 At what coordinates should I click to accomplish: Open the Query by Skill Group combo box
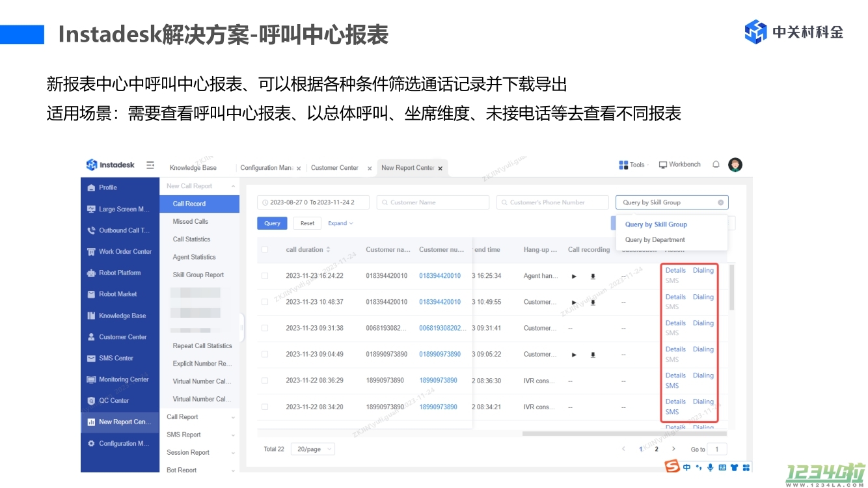(x=672, y=202)
